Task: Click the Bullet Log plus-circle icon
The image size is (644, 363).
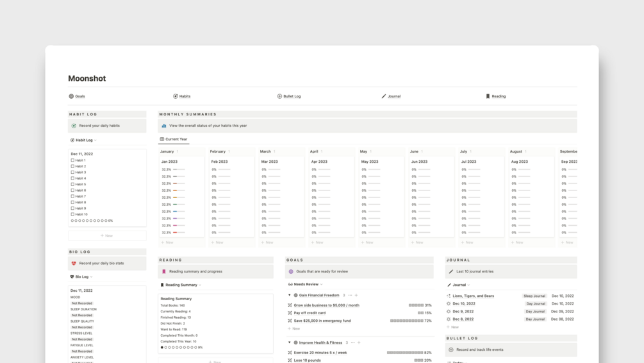Action: pos(279,96)
